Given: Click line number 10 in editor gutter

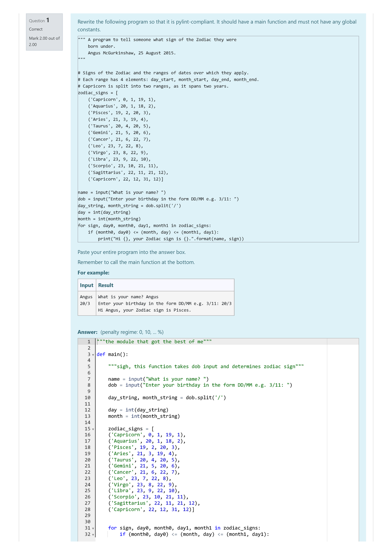Looking at the screenshot, I should click(x=87, y=398).
